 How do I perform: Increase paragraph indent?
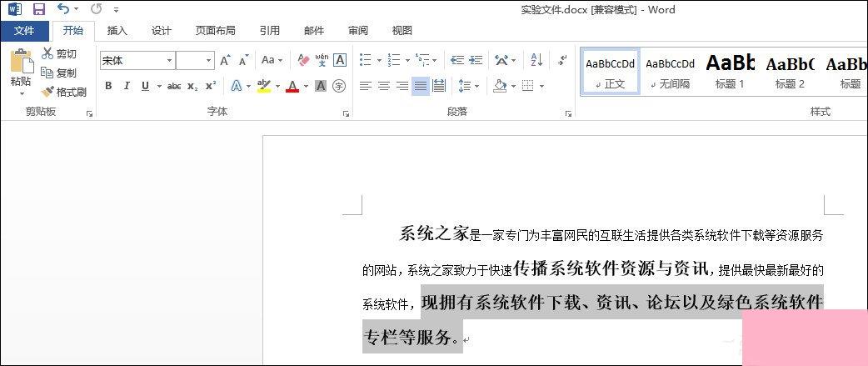(x=476, y=60)
